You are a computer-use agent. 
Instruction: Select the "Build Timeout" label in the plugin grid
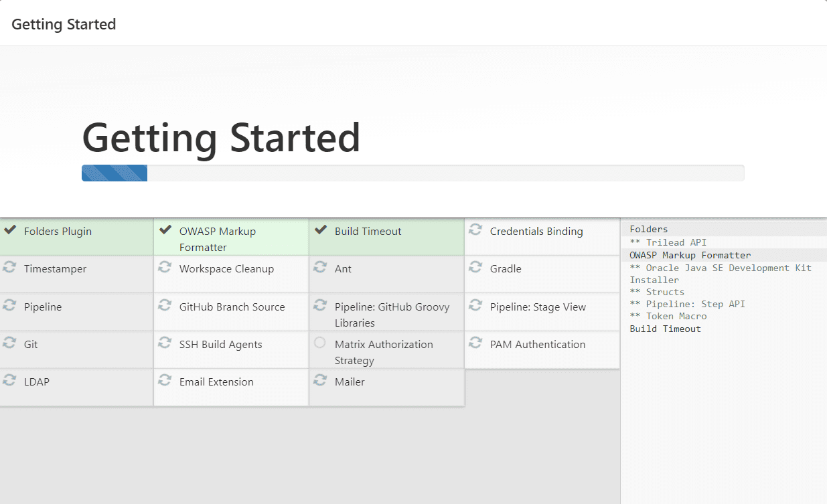click(368, 232)
